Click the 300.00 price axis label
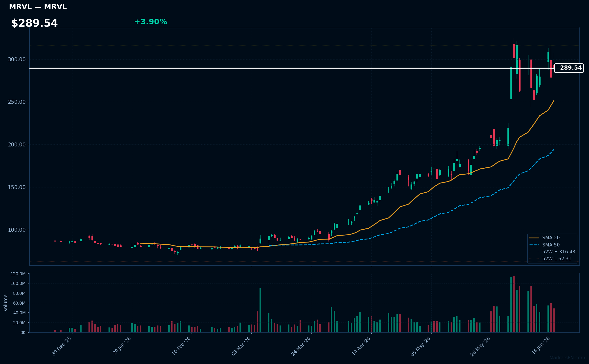This screenshot has width=589, height=364. click(x=17, y=60)
